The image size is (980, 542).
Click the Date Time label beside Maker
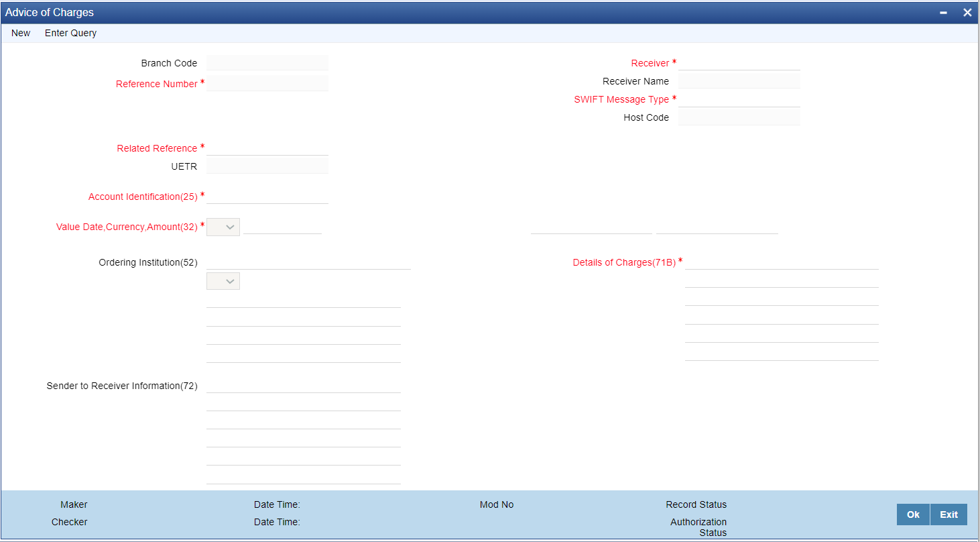[277, 504]
